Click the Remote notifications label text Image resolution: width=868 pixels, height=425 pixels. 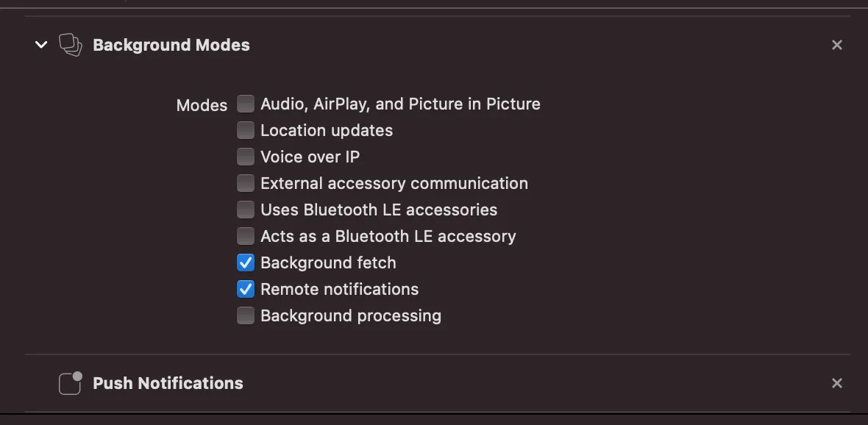click(339, 289)
